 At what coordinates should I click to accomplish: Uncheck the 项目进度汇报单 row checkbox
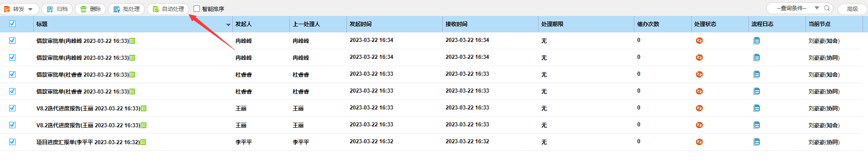pyautogui.click(x=12, y=142)
